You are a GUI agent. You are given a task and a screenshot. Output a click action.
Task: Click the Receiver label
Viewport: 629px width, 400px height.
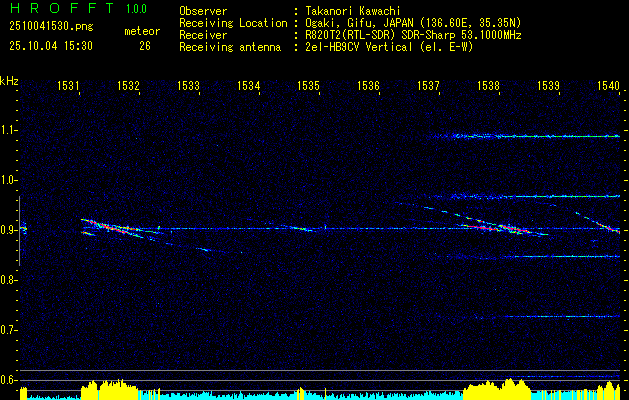(203, 35)
